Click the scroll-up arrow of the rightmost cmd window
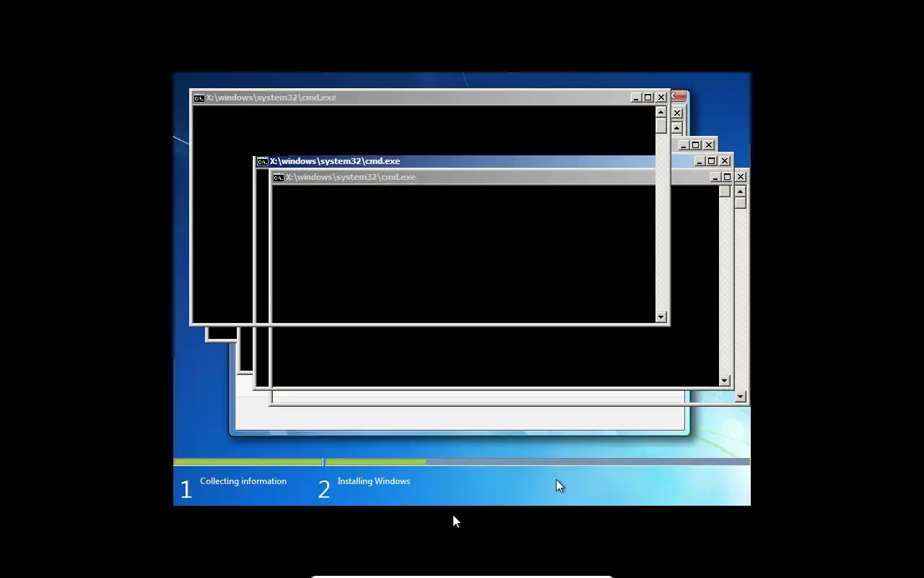 coord(741,191)
